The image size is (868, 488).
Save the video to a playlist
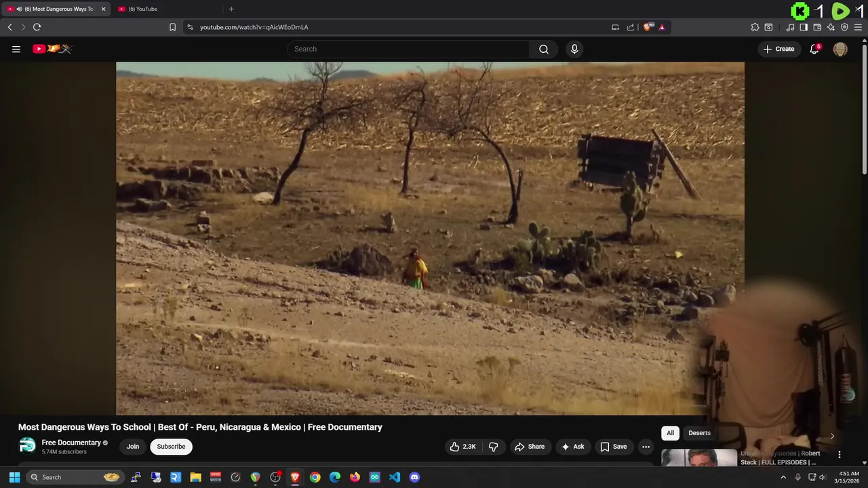coord(614,447)
